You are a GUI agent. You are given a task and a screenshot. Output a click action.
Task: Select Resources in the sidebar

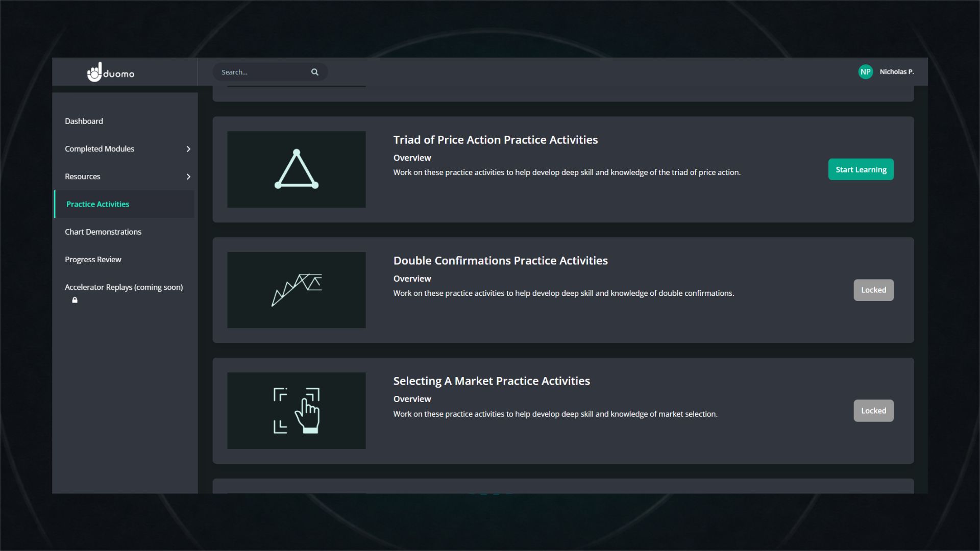(83, 177)
